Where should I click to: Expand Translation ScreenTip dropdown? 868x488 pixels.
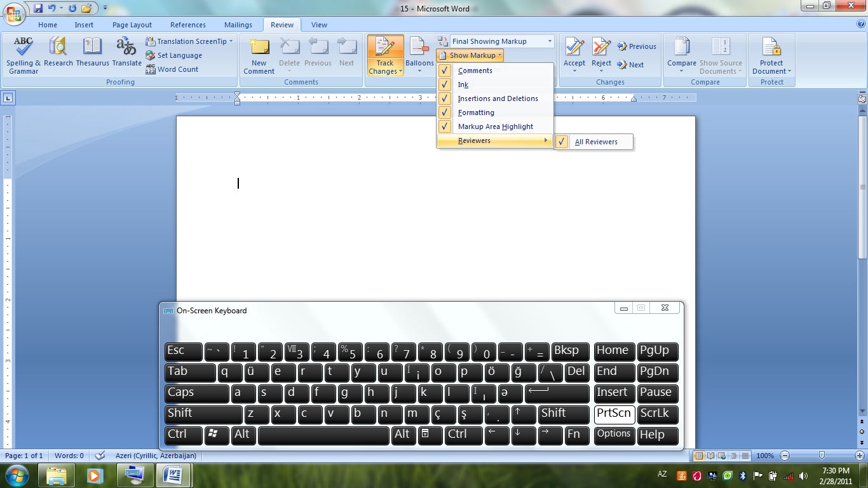[x=231, y=41]
